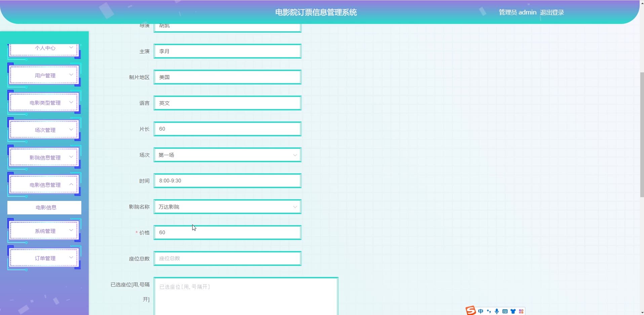This screenshot has height=315, width=644.
Task: Open the IME soft keyboard icon
Action: pyautogui.click(x=505, y=311)
